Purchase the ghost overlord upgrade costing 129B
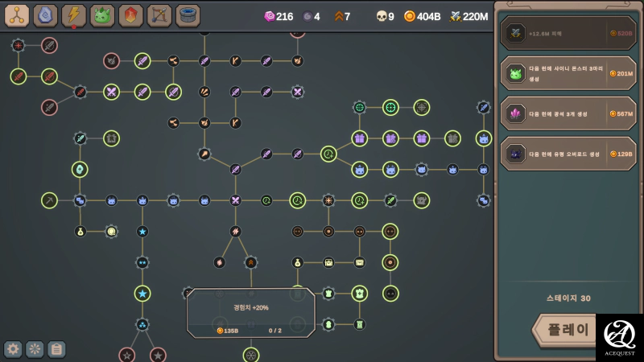Viewport: 644px width, 362px height. click(x=568, y=153)
